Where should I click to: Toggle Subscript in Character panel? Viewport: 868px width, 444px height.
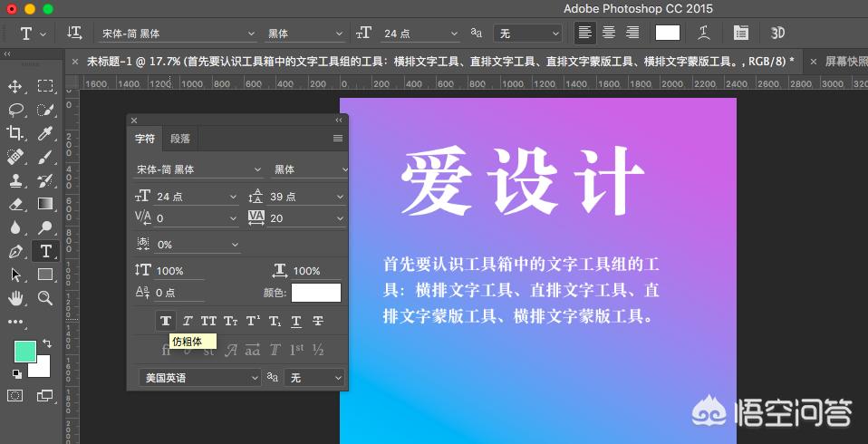pyautogui.click(x=275, y=321)
